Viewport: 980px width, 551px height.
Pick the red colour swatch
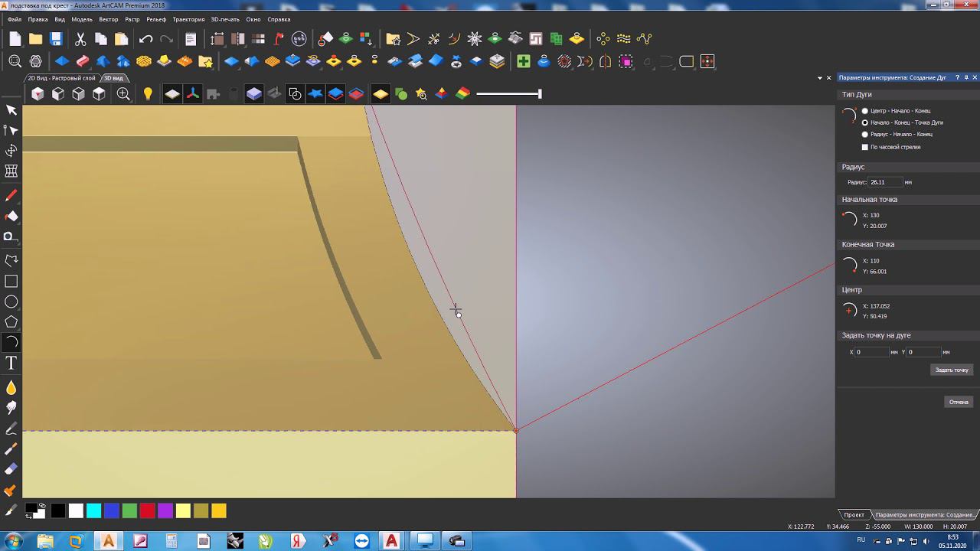point(147,511)
